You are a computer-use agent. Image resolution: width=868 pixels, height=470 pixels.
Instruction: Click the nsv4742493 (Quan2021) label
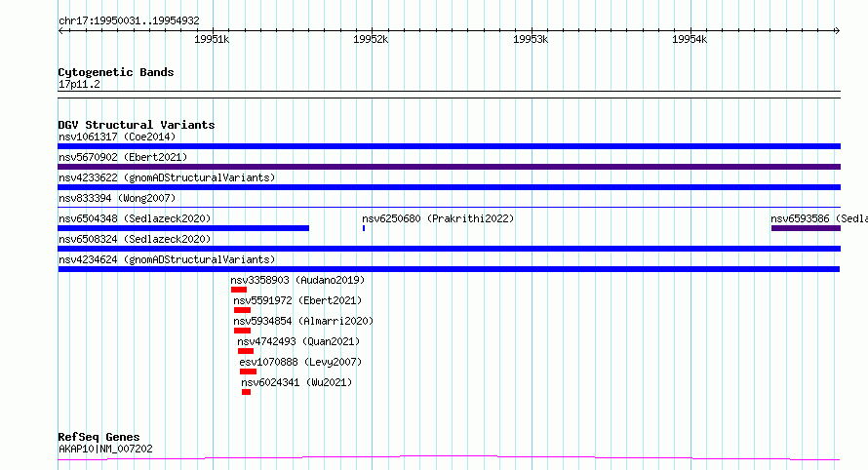[x=298, y=341]
